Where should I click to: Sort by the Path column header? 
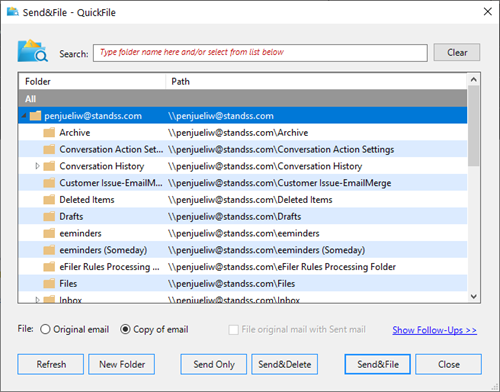click(x=317, y=81)
